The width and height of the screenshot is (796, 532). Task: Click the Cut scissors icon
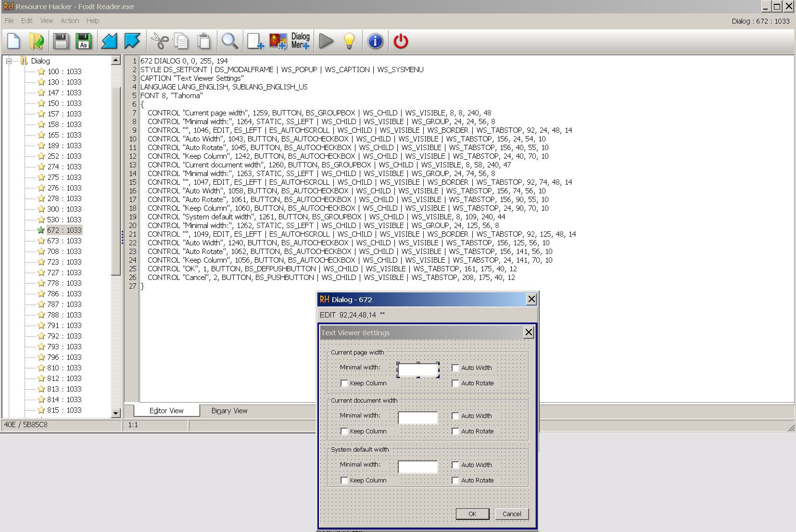click(159, 41)
